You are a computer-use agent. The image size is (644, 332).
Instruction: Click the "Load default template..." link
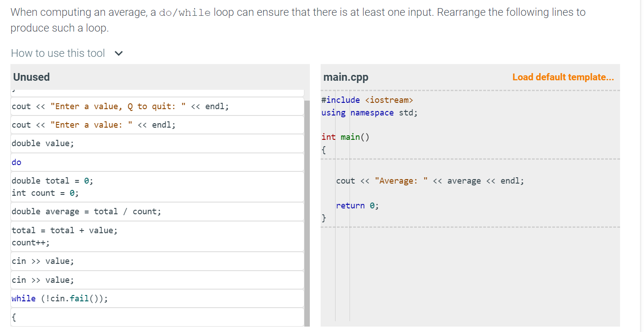563,77
